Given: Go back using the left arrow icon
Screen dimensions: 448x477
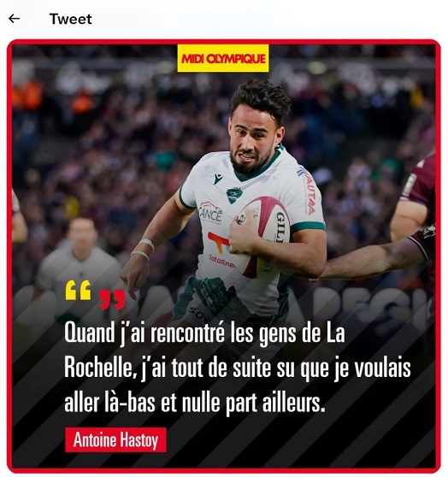Looking at the screenshot, I should [x=14, y=19].
